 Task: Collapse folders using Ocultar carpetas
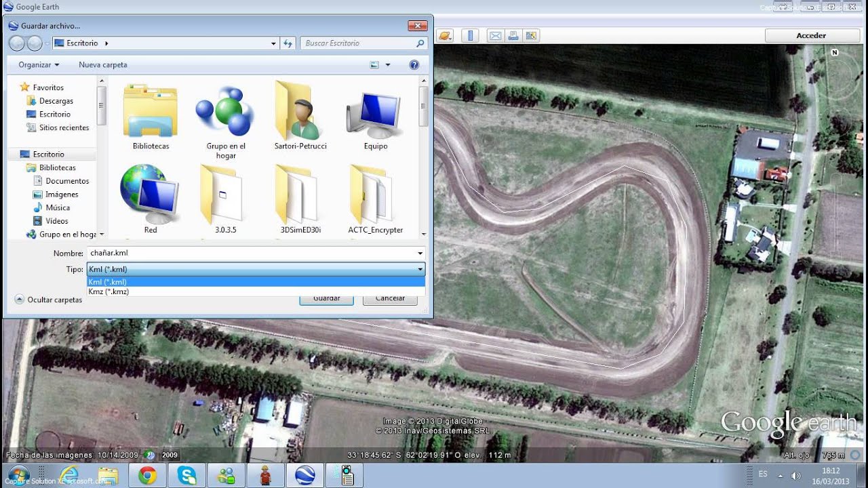[x=48, y=300]
